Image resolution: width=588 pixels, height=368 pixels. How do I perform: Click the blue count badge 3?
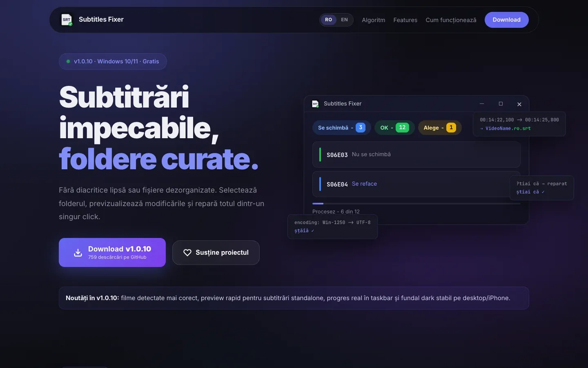pyautogui.click(x=361, y=128)
